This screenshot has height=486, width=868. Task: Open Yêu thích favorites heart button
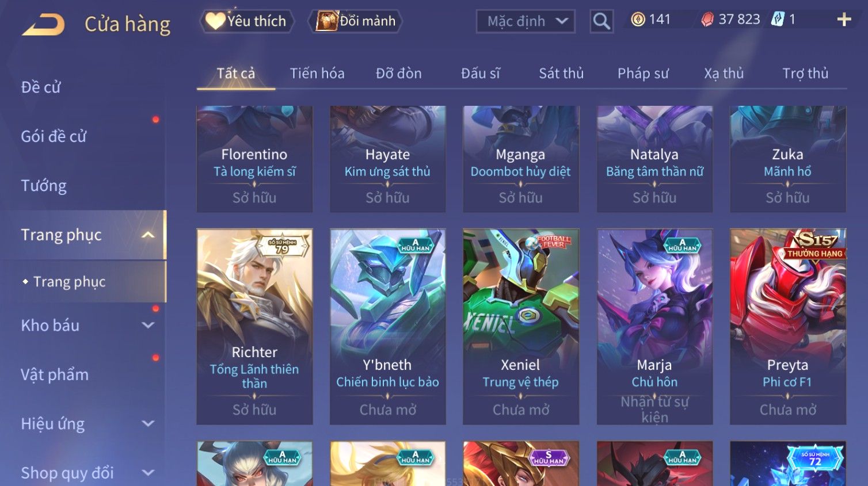[246, 21]
